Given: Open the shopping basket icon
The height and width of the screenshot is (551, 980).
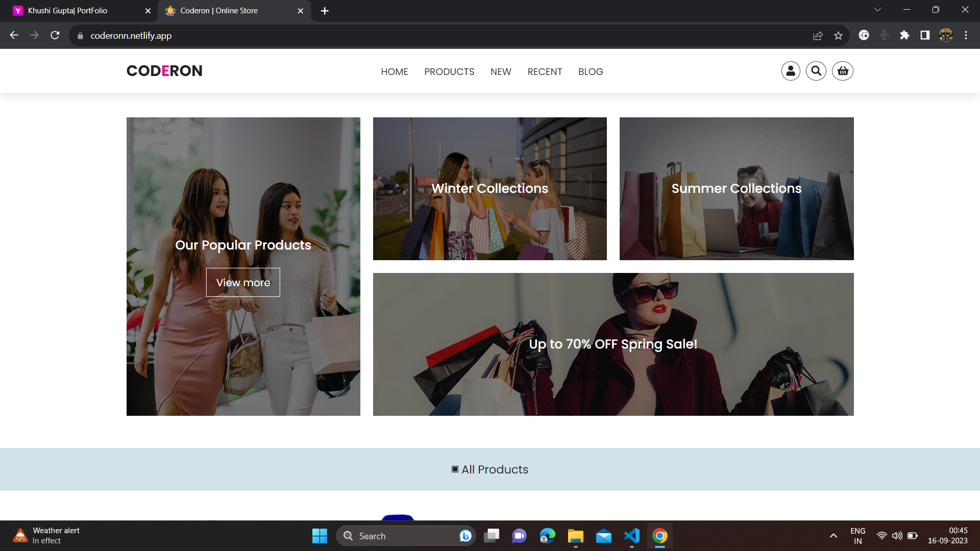Looking at the screenshot, I should click(843, 71).
